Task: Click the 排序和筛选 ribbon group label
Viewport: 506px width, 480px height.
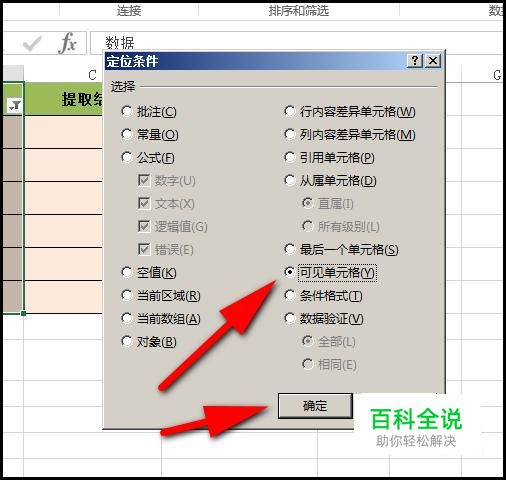Action: coord(299,11)
